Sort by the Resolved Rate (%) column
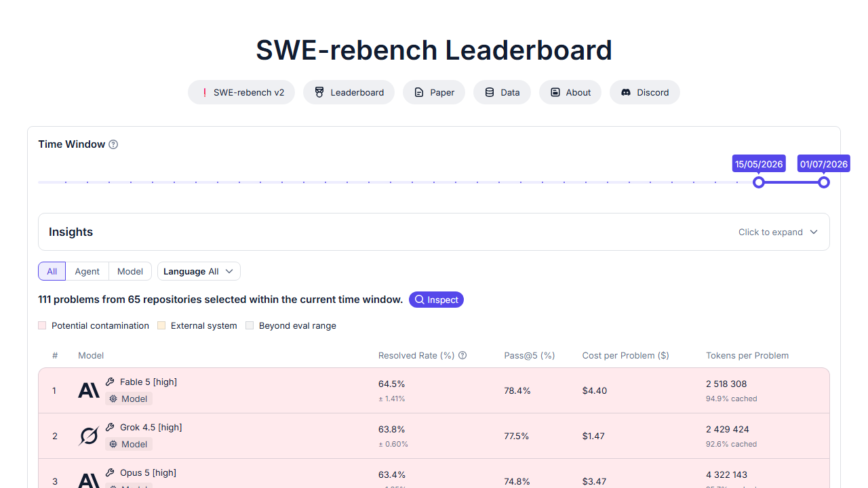Image resolution: width=868 pixels, height=488 pixels. point(416,355)
